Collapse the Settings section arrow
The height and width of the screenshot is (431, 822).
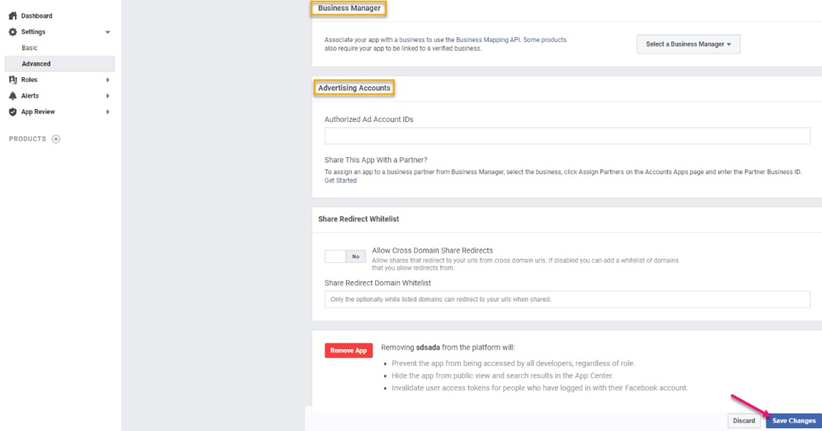[x=108, y=32]
